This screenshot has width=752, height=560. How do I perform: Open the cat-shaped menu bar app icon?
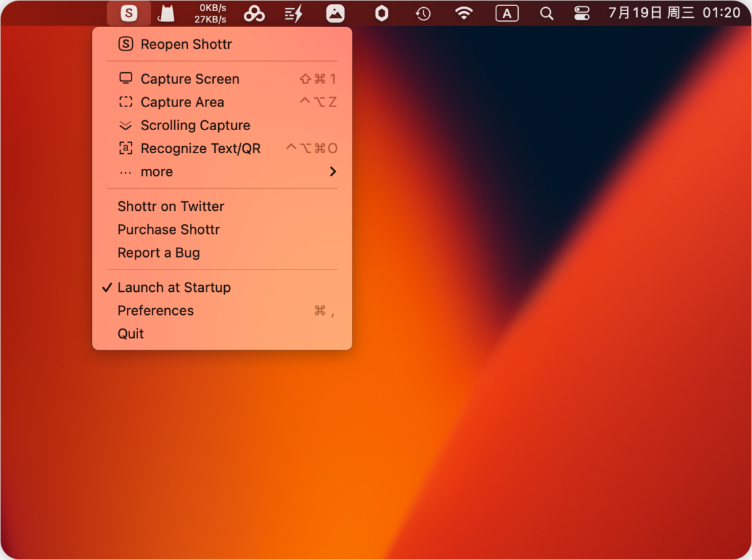click(166, 13)
